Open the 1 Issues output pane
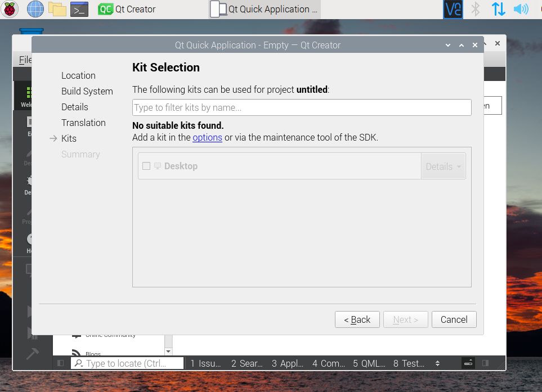Viewport: 542px width, 392px height. tap(205, 363)
